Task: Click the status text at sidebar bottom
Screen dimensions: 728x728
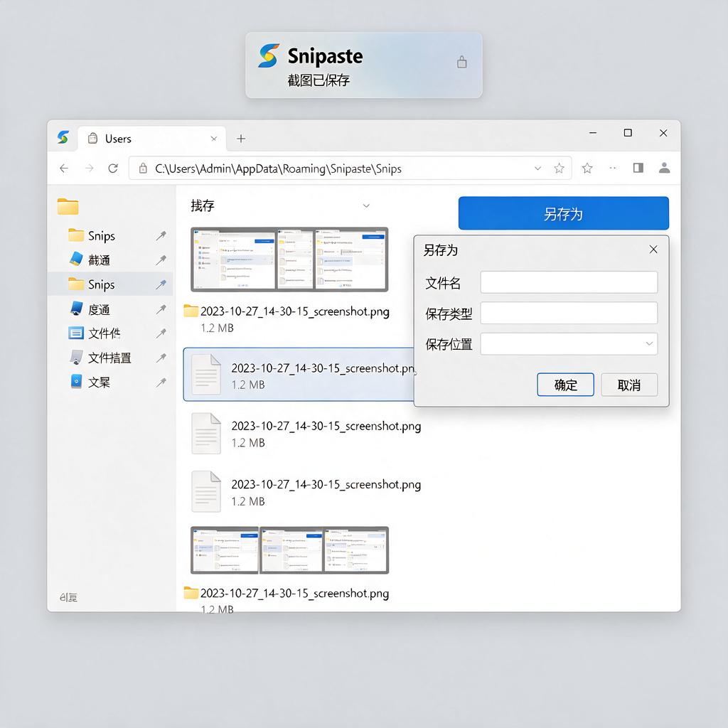Action: (x=68, y=597)
